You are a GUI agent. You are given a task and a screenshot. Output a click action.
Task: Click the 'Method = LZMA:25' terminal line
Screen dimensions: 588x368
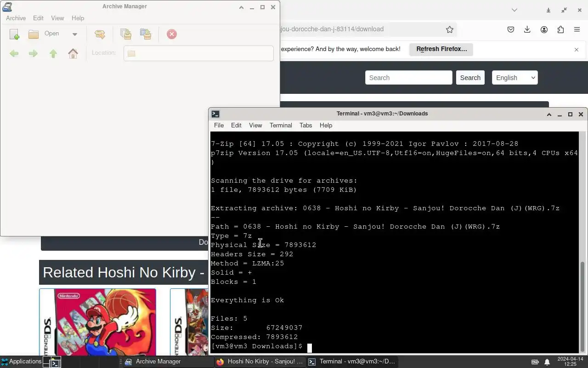point(248,263)
